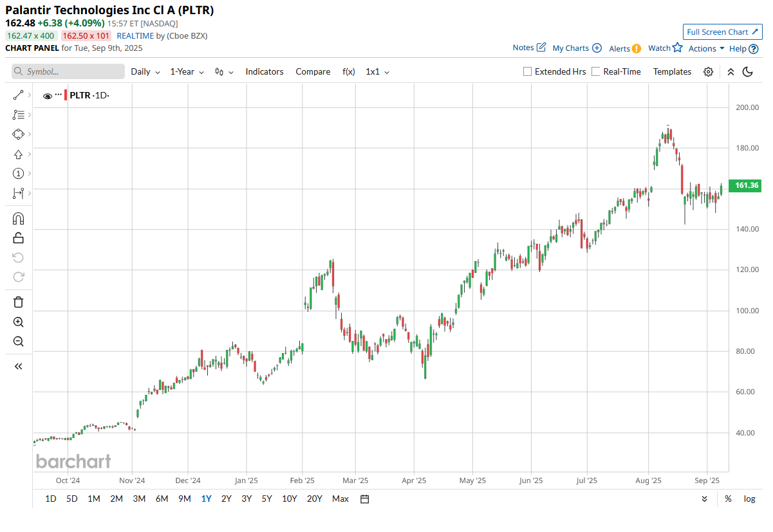The width and height of the screenshot is (773, 532).
Task: Select the 6M time range
Action: click(162, 499)
